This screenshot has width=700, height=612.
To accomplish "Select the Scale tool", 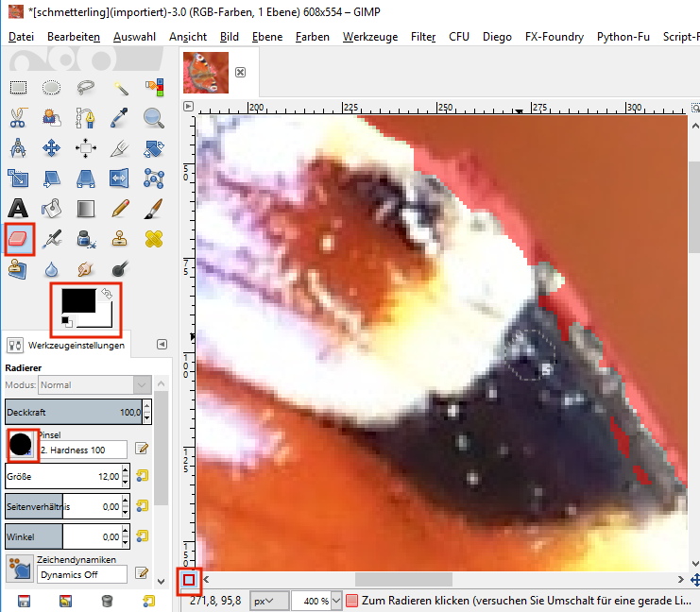I will [x=18, y=178].
